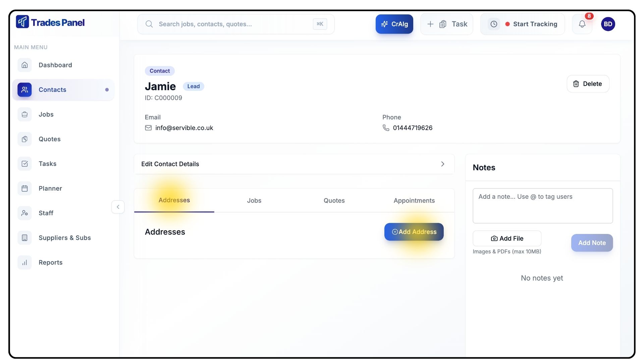Delete the Jamie contact
The height and width of the screenshot is (362, 644).
point(588,84)
